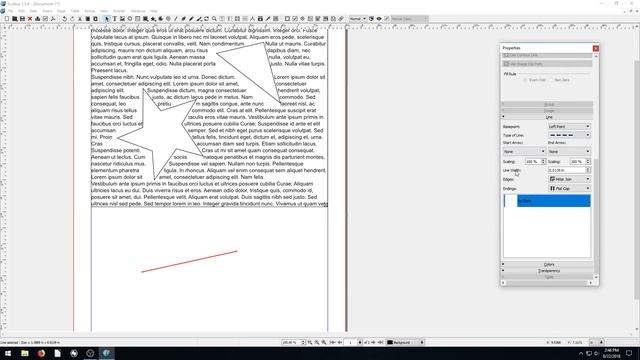Go to first page arrow in status bar
Viewport: 640px width, 360px height.
click(x=333, y=342)
